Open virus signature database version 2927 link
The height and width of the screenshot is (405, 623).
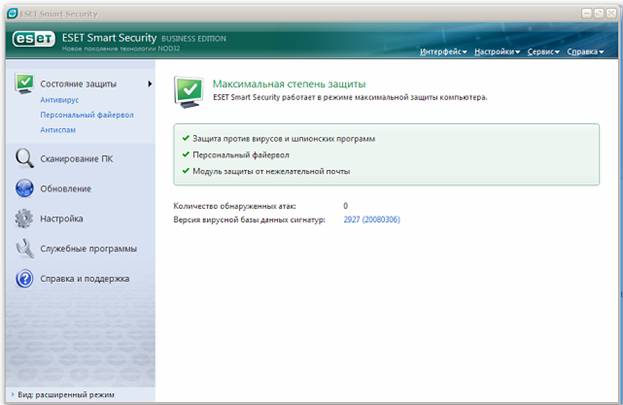371,219
